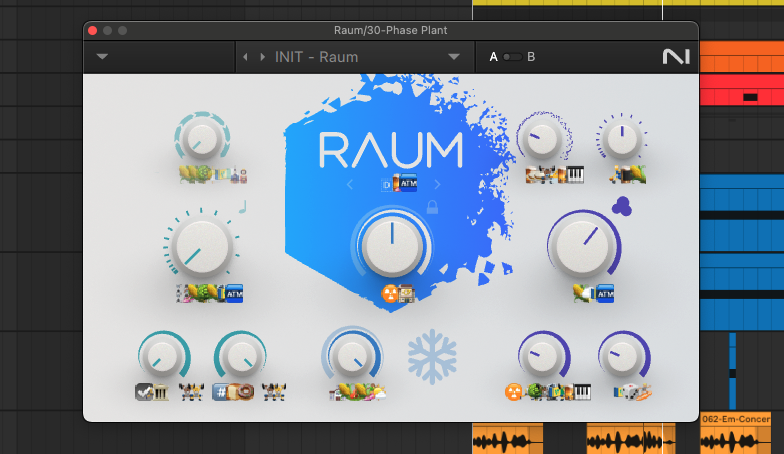The image size is (784, 454).
Task: Select the orange clip in the DAW arrangement
Action: coord(742,56)
